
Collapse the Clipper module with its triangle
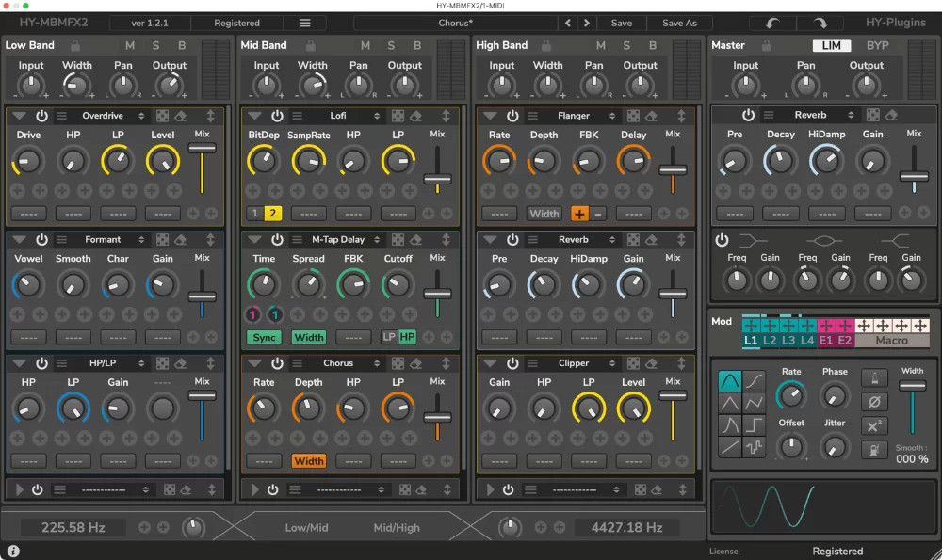(489, 362)
